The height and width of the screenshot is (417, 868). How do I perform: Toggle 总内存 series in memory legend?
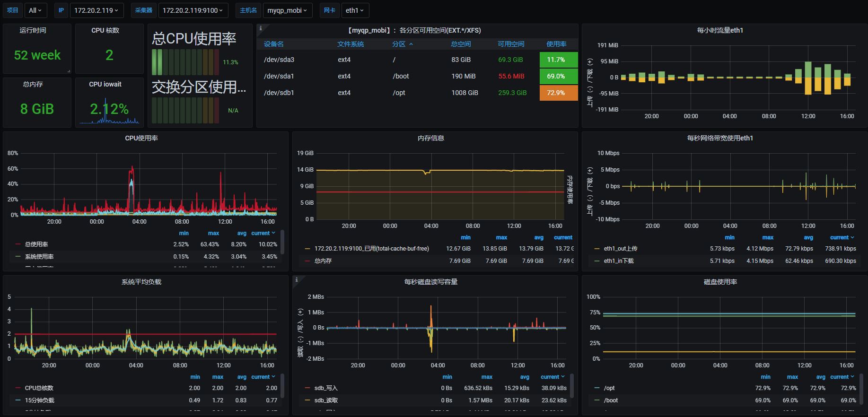point(323,261)
